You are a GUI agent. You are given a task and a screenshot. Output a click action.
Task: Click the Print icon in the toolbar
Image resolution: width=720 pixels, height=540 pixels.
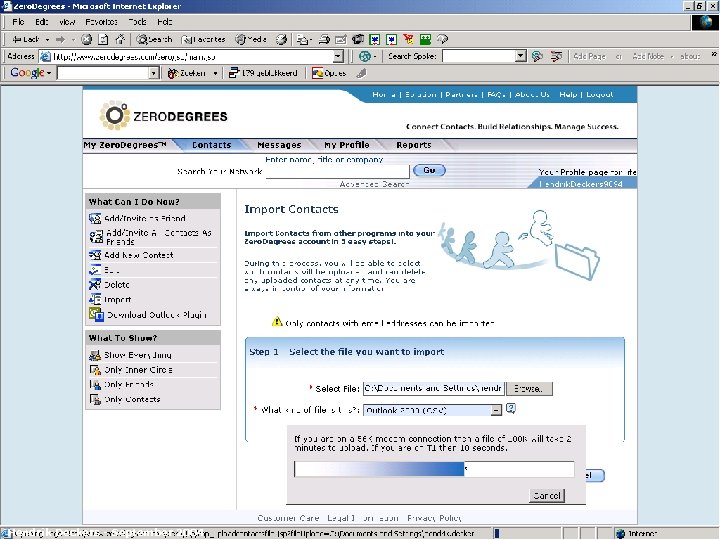[324, 39]
